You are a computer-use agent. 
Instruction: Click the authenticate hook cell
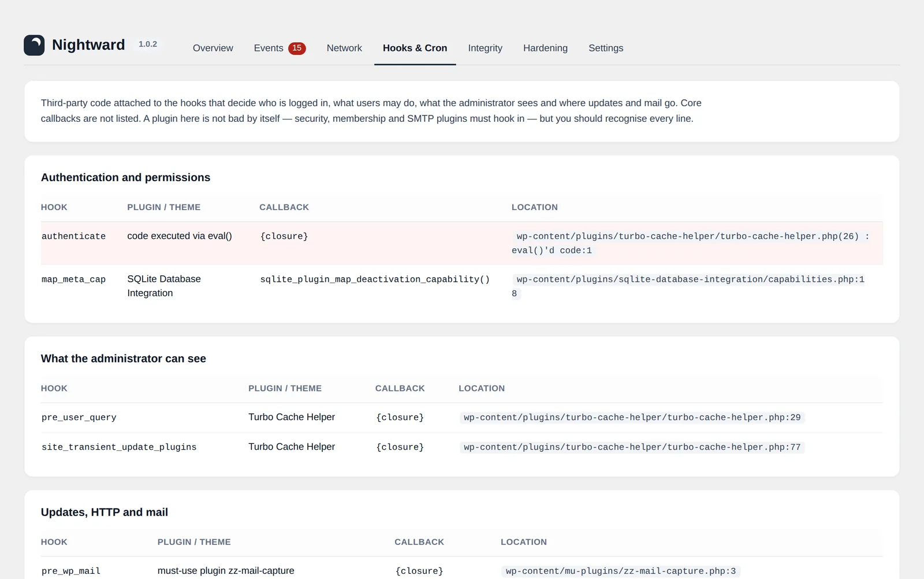73,236
